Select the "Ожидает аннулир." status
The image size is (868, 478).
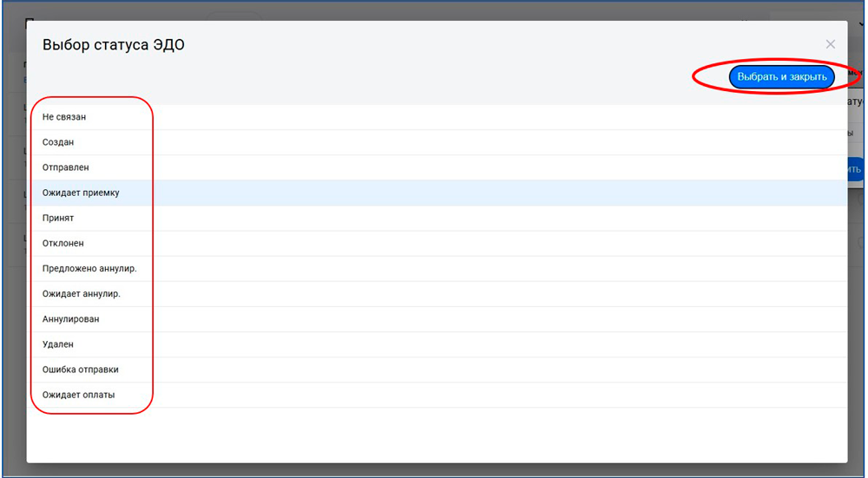(x=82, y=294)
